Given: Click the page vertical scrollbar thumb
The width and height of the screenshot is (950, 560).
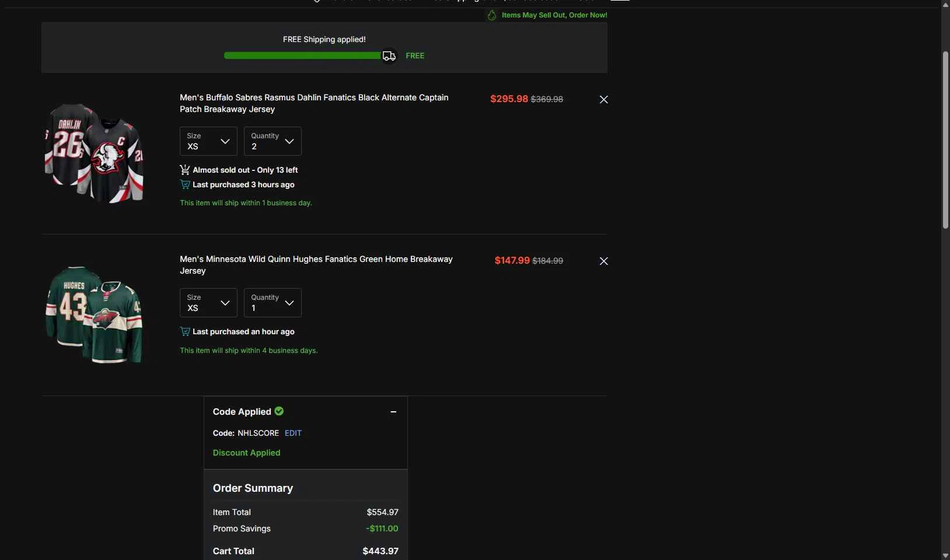Looking at the screenshot, I should [945, 140].
